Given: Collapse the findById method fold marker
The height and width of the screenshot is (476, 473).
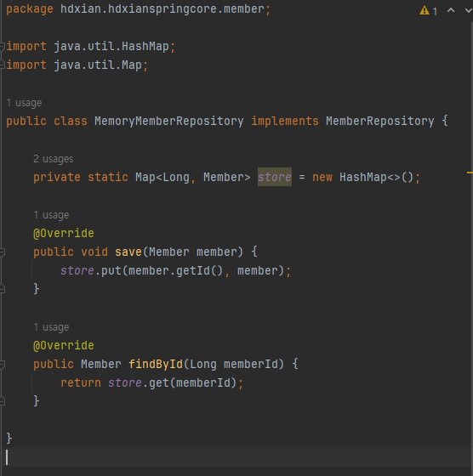Looking at the screenshot, I should pos(2,365).
